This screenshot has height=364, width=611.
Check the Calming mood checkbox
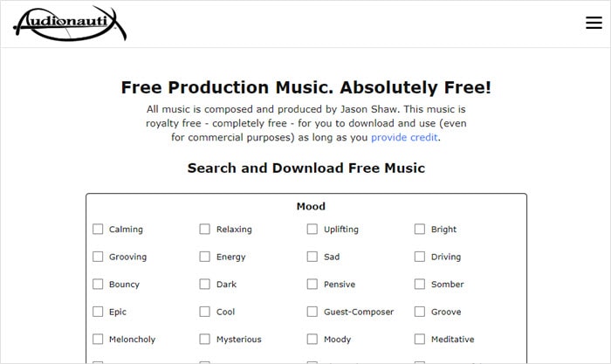tap(98, 230)
